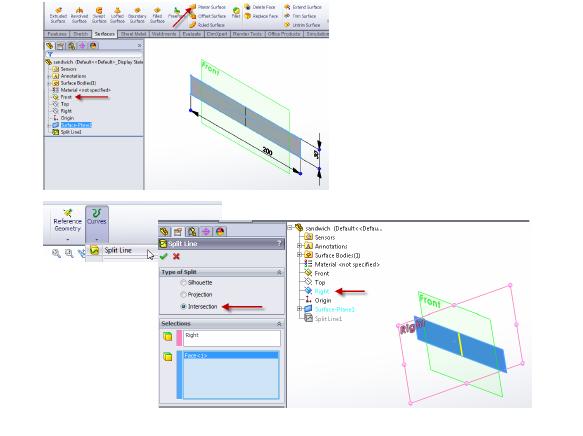This screenshot has width=583, height=436.
Task: Choose the Swept Surface tool
Action: pyautogui.click(x=99, y=15)
